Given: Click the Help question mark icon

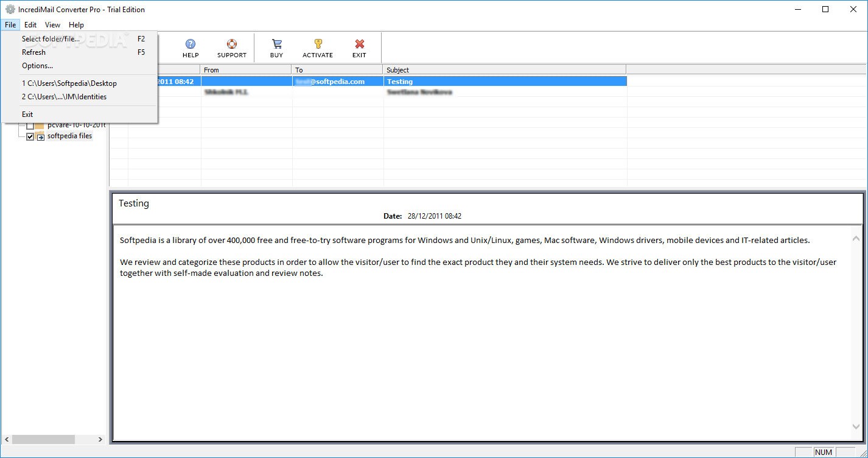Looking at the screenshot, I should [191, 44].
